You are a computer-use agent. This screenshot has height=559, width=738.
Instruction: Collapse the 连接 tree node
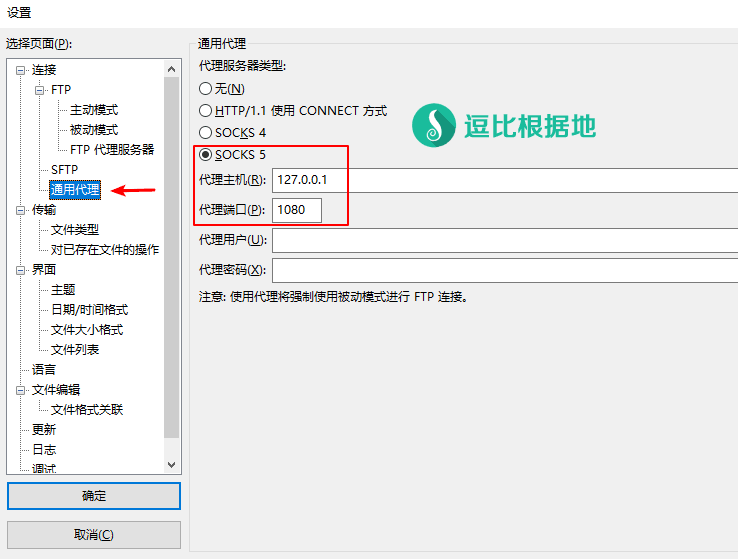(20, 70)
